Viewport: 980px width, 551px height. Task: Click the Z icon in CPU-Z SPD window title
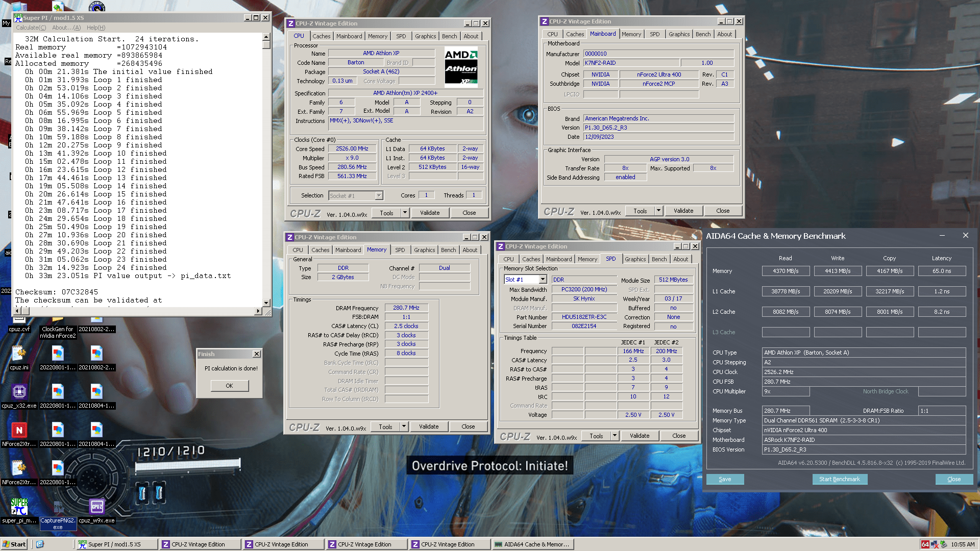[x=501, y=246]
